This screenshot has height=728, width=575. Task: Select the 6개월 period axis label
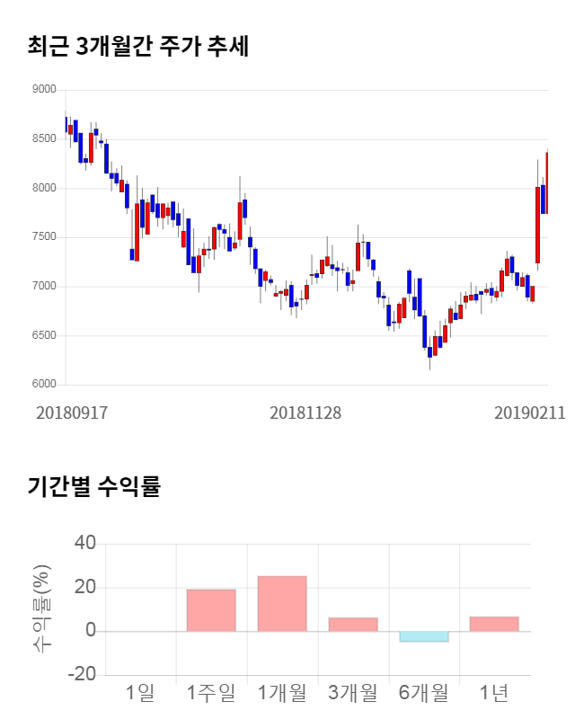click(x=424, y=693)
